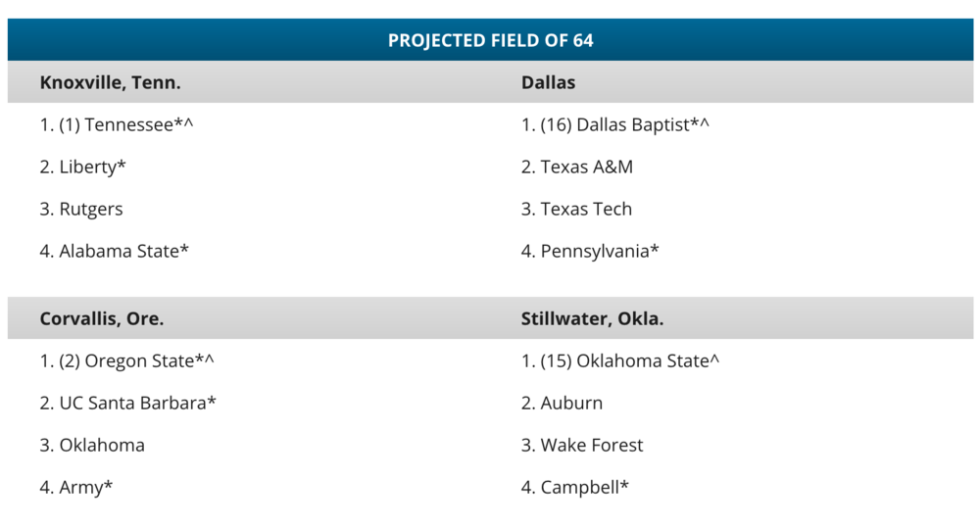This screenshot has width=980, height=526.
Task: Click the Dallas Baptist team entry
Action: pos(615,124)
